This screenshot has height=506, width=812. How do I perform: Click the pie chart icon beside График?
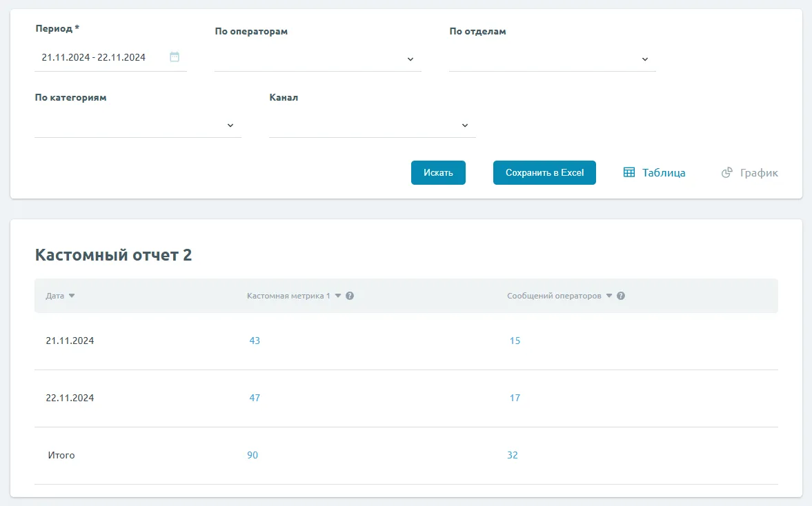pos(726,172)
